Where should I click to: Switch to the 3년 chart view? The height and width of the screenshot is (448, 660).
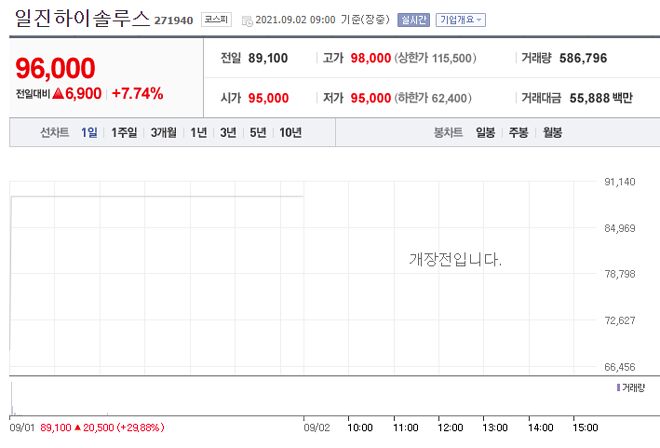[x=228, y=133]
